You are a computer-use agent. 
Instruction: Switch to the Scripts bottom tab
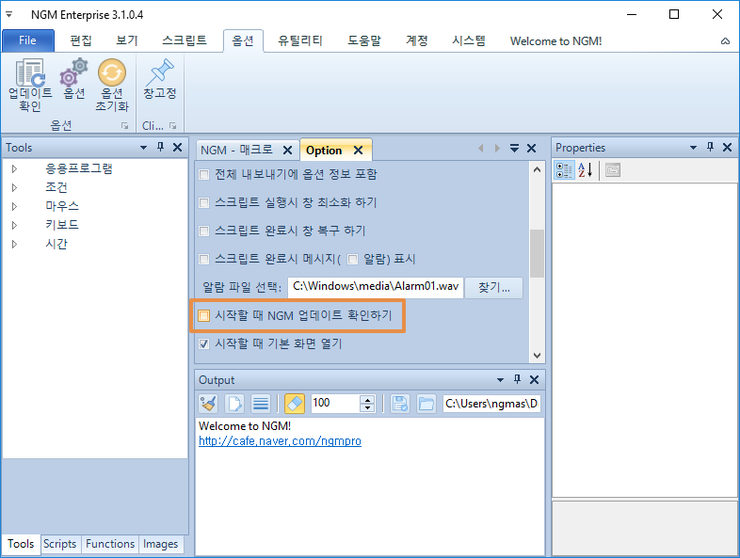point(60,544)
